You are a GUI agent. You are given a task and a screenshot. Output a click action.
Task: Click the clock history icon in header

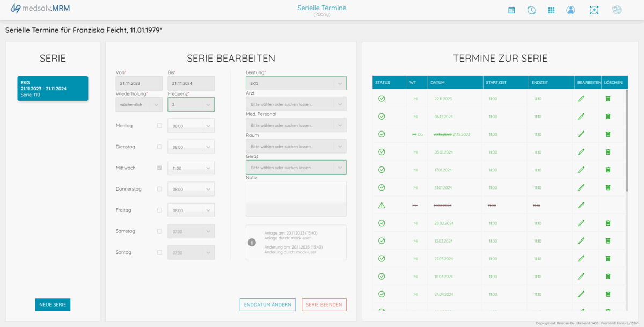point(531,10)
